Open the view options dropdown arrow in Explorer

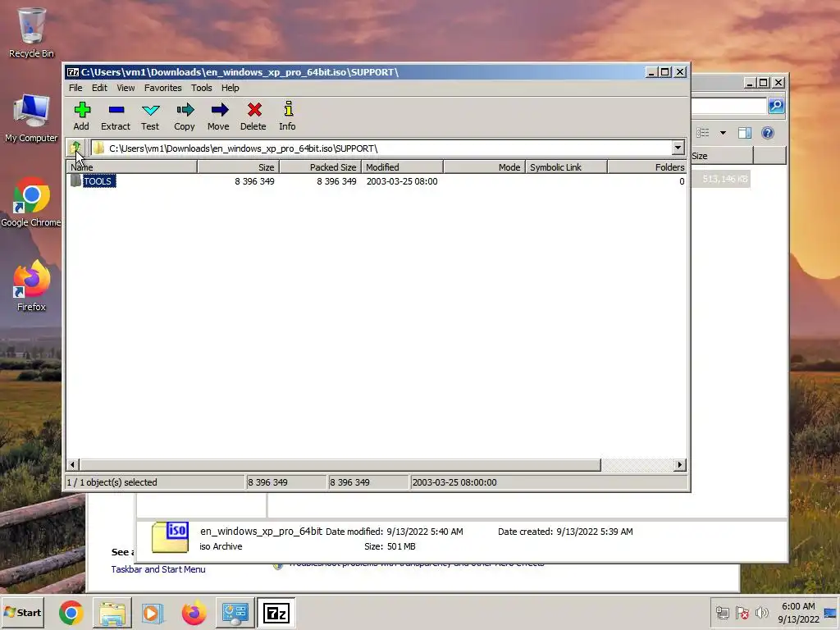723,133
